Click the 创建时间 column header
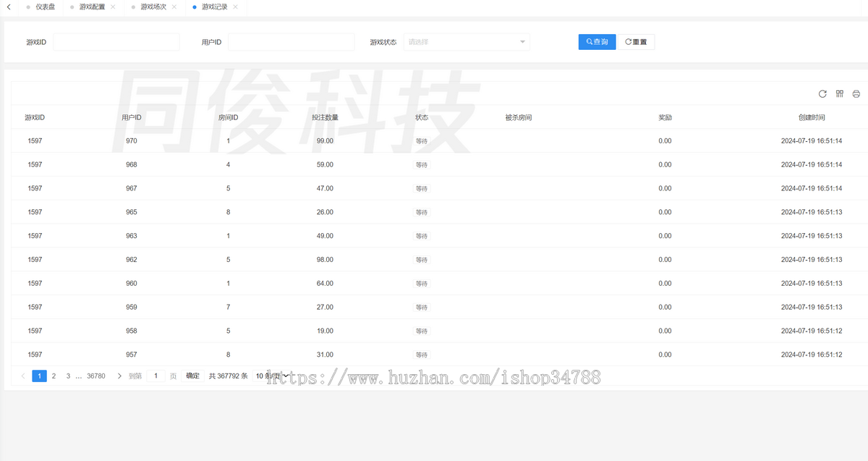The height and width of the screenshot is (461, 868). pos(812,117)
